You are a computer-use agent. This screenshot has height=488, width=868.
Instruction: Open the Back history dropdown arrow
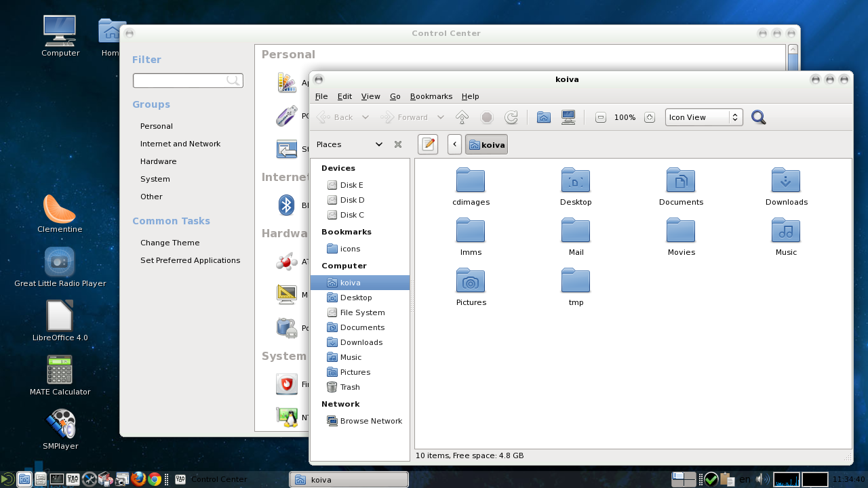pos(366,117)
